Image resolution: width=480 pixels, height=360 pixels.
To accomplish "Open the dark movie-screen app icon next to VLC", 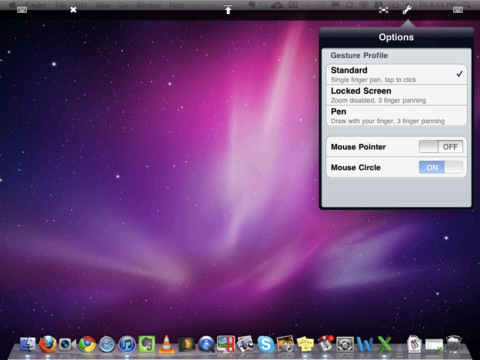I will click(x=186, y=345).
